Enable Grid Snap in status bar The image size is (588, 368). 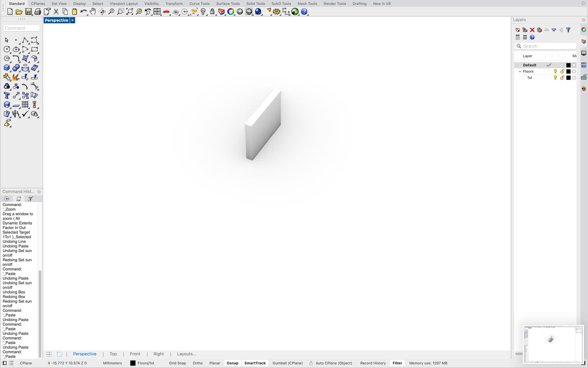(x=177, y=363)
